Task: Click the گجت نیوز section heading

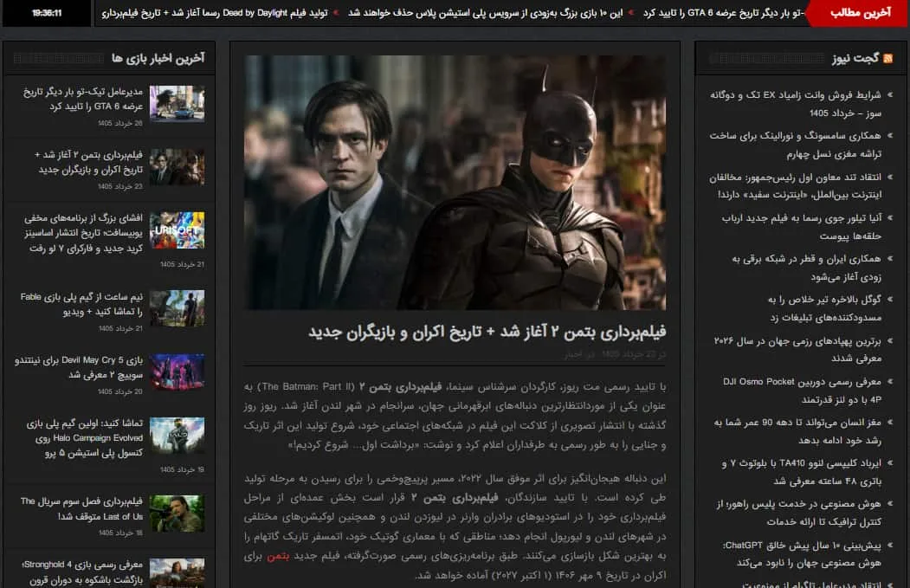Action: click(855, 58)
